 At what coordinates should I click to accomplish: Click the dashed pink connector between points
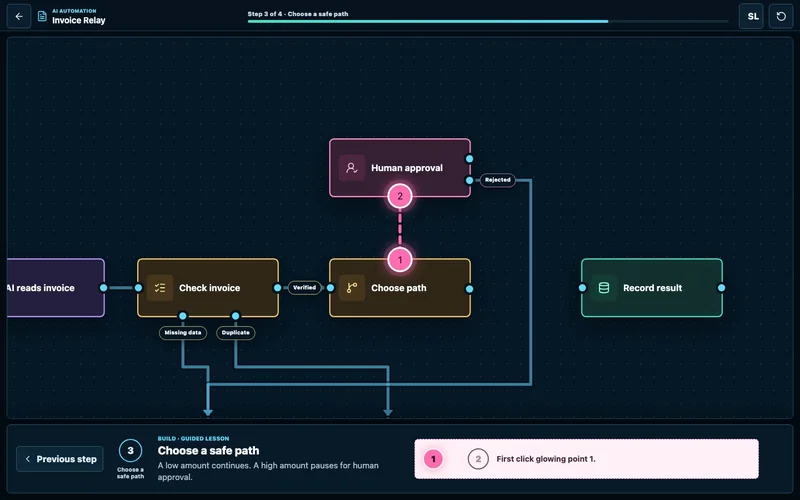pos(399,228)
